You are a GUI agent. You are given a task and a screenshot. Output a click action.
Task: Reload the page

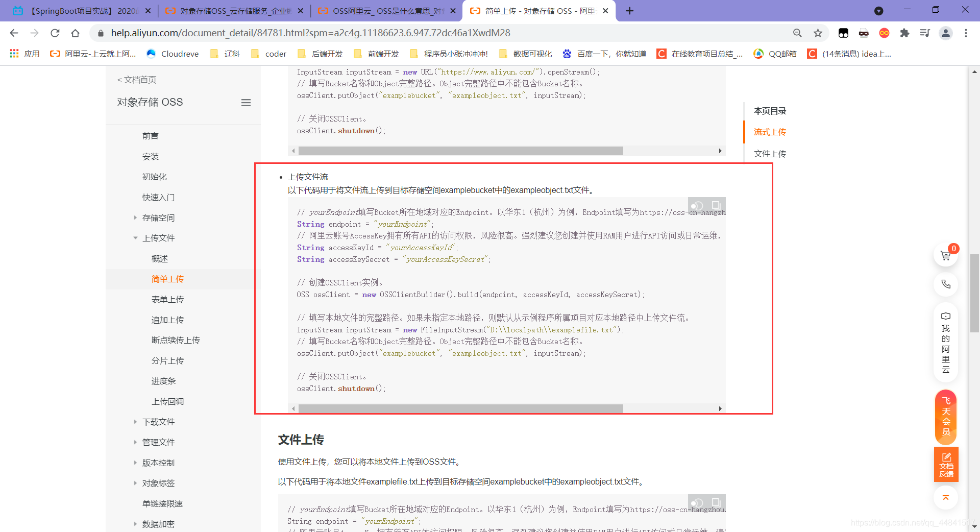click(55, 33)
